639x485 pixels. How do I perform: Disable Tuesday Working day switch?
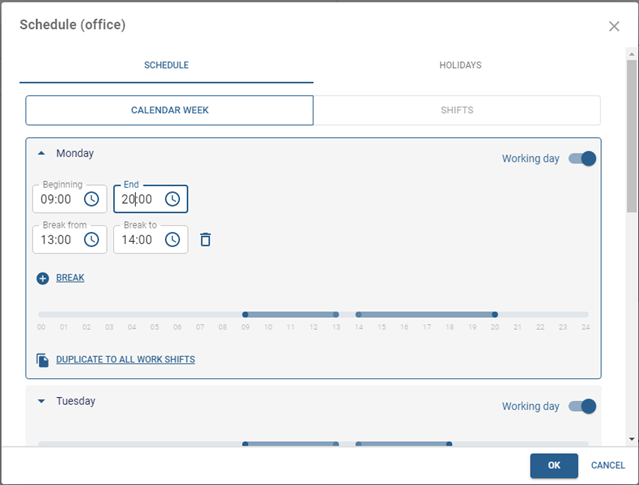[582, 406]
